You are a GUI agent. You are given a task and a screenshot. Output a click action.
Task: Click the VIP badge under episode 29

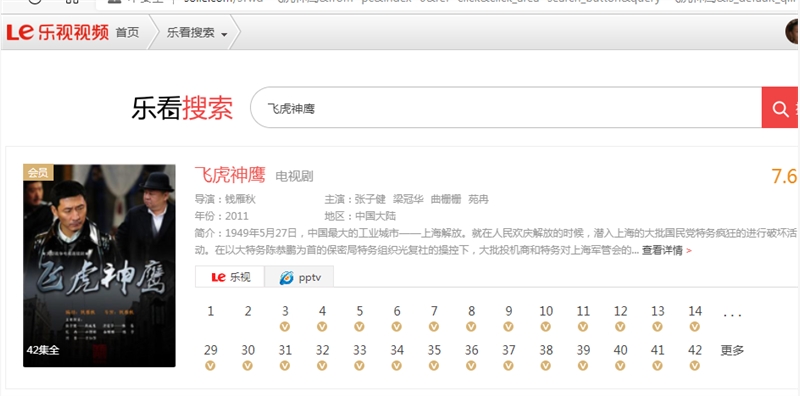(210, 366)
